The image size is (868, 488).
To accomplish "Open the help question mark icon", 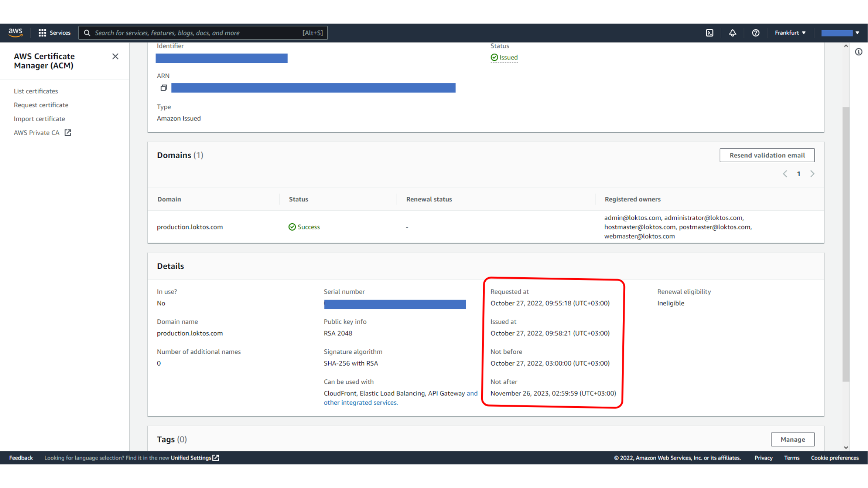I will click(755, 33).
